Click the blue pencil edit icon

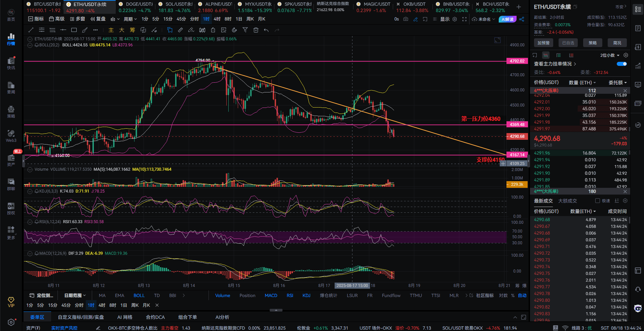416,19
